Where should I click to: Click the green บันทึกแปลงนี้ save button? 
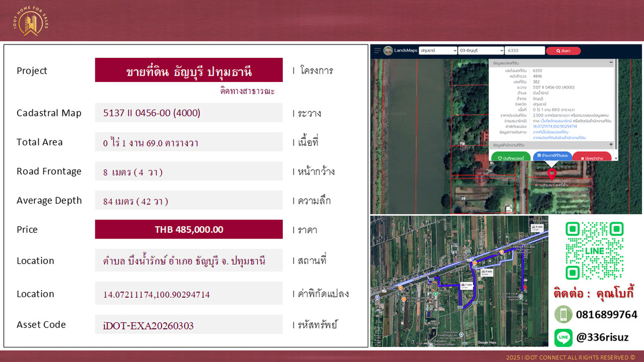(510, 158)
